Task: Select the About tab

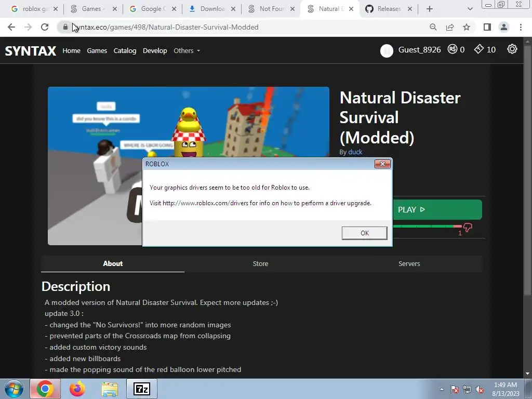Action: (x=113, y=263)
